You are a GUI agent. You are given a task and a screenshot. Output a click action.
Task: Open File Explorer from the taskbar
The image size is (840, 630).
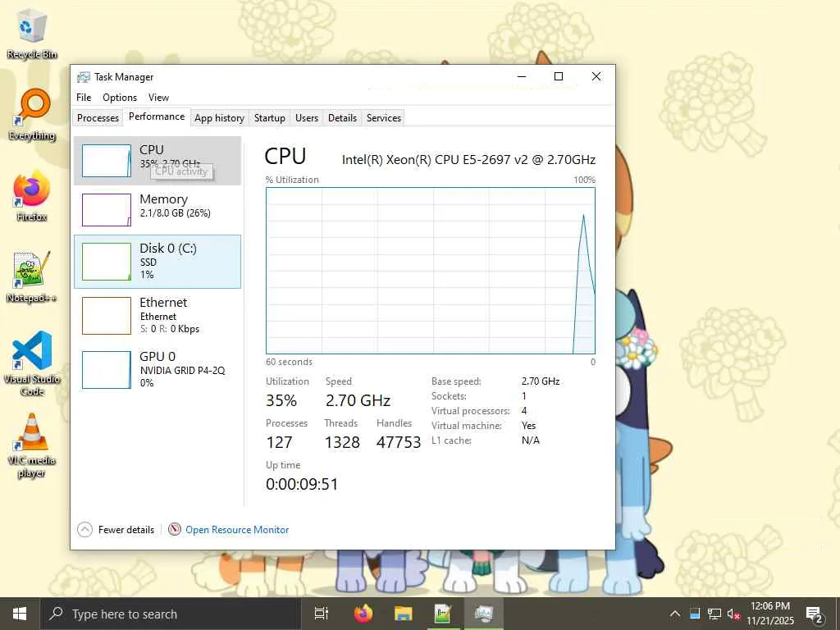(x=404, y=614)
